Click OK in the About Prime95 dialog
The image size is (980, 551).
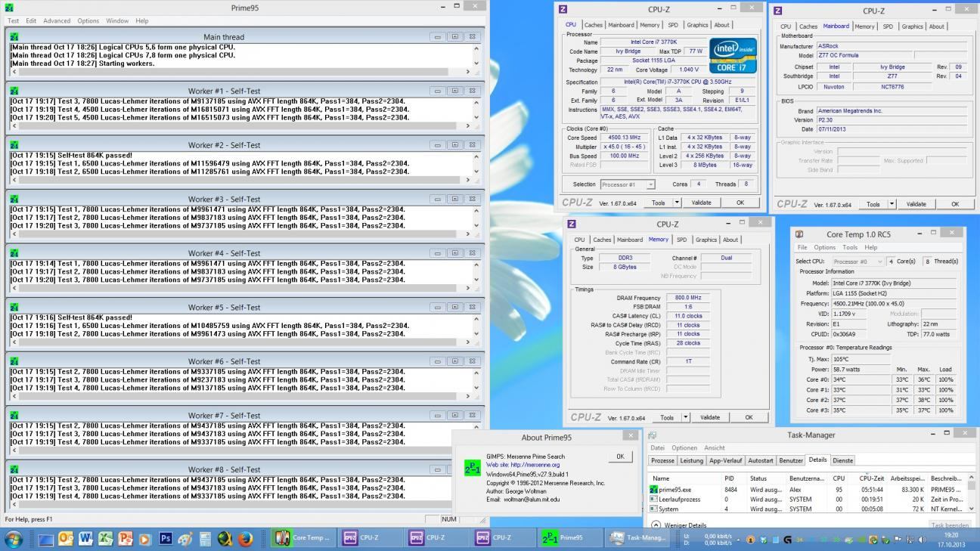(x=620, y=457)
